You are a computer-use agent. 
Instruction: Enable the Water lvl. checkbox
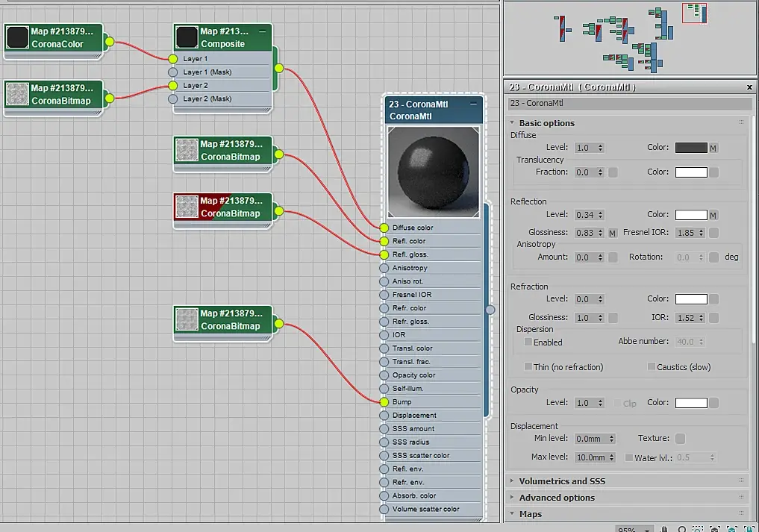click(629, 457)
